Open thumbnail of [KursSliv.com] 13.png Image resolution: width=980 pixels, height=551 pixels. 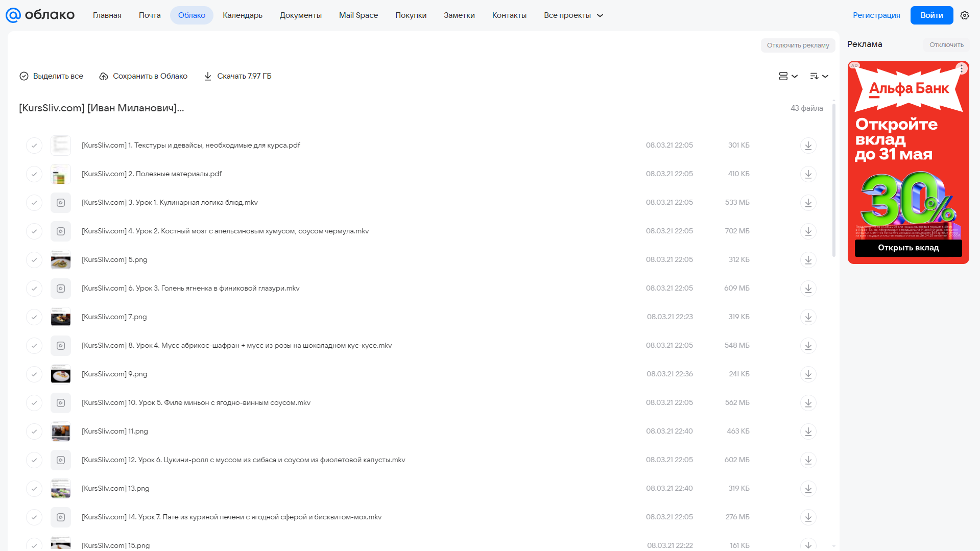pyautogui.click(x=61, y=489)
